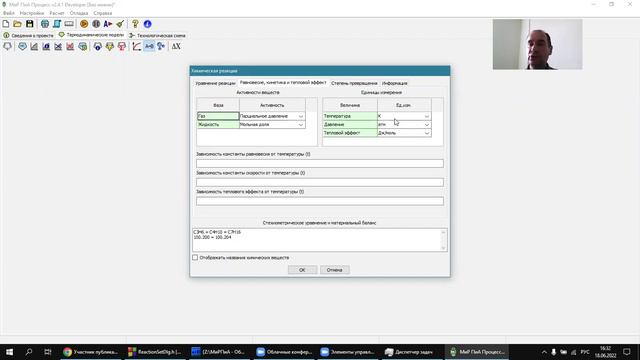Open Windows Start menu

click(9, 352)
